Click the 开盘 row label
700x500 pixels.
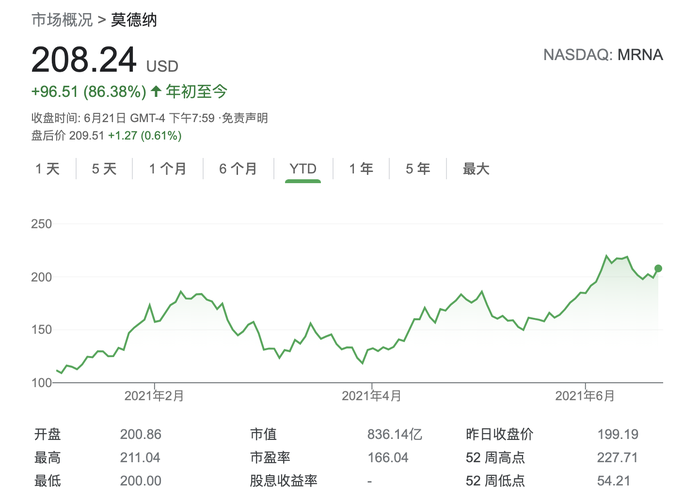click(x=47, y=434)
